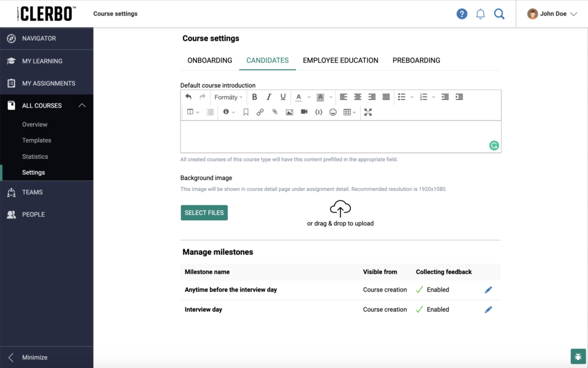Open People in the sidebar
This screenshot has height=368, width=588.
47,214
